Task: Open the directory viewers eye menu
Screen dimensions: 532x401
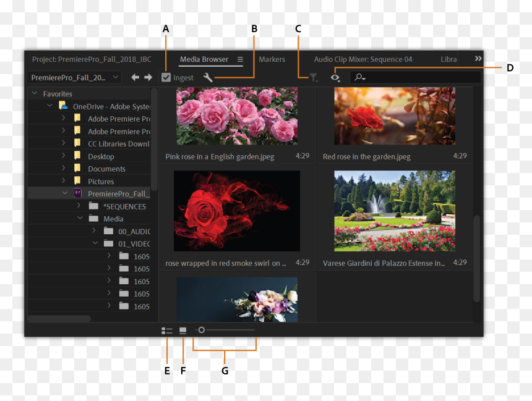Action: click(335, 78)
